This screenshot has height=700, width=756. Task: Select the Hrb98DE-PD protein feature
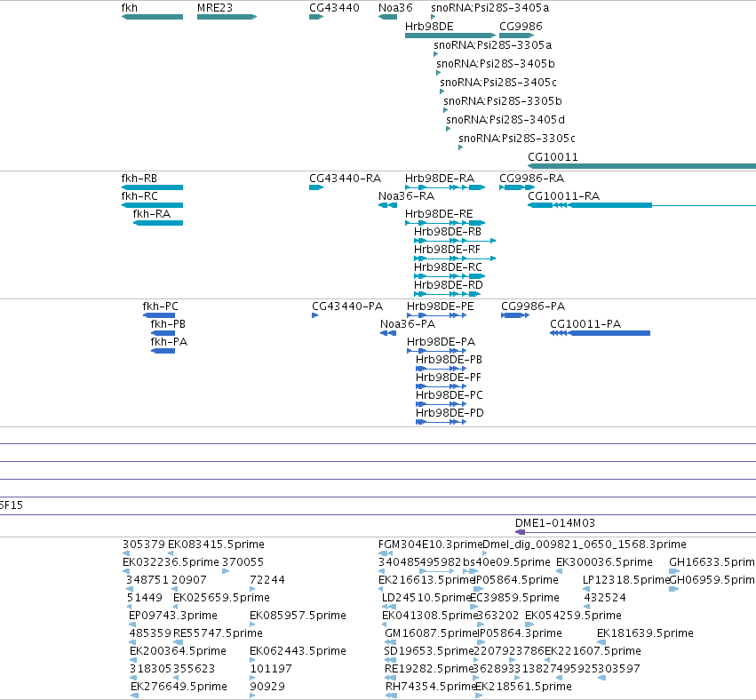click(x=442, y=422)
